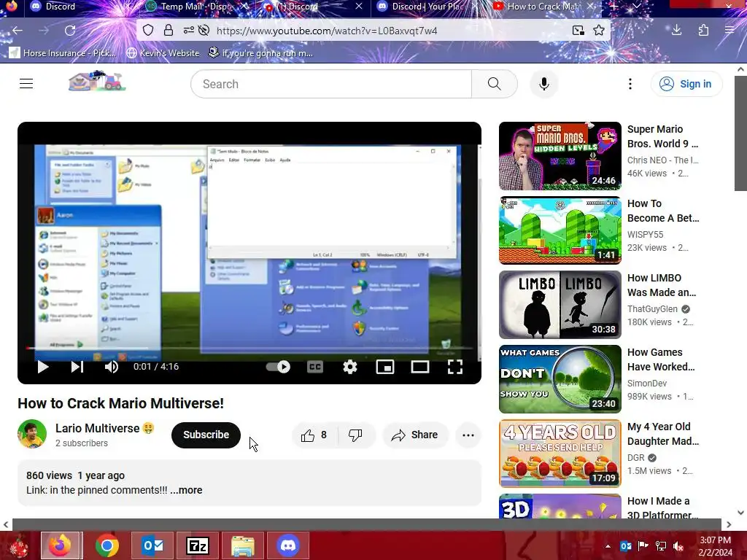The image size is (747, 560).
Task: Reload the page
Action: point(70,31)
